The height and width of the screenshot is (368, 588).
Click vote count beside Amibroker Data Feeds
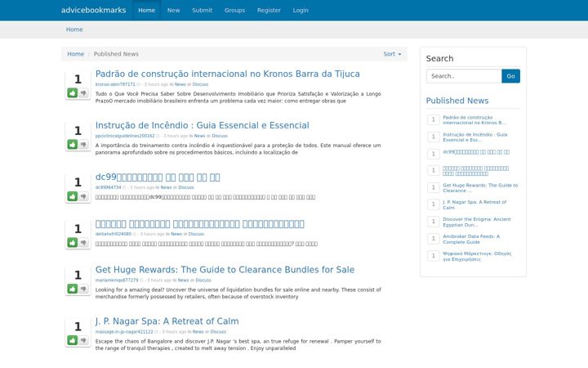[433, 239]
